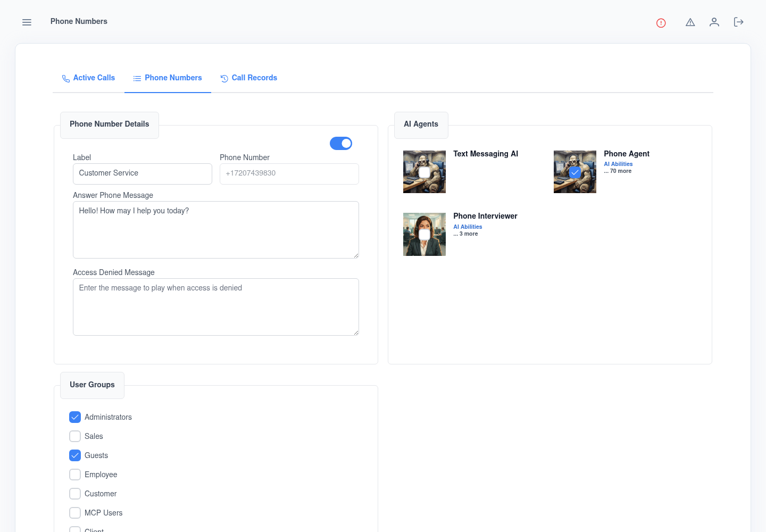The width and height of the screenshot is (766, 532).
Task: Toggle the phone number enabled switch
Action: coord(341,143)
